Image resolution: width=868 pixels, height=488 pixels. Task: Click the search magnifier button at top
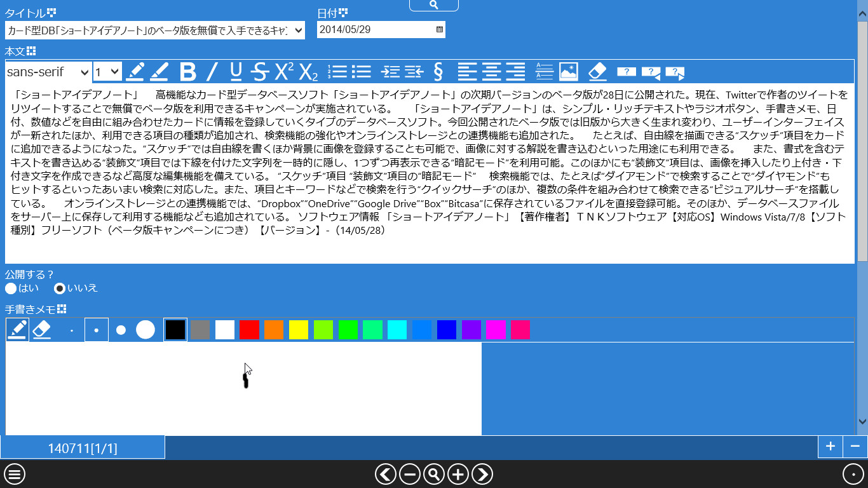click(434, 5)
